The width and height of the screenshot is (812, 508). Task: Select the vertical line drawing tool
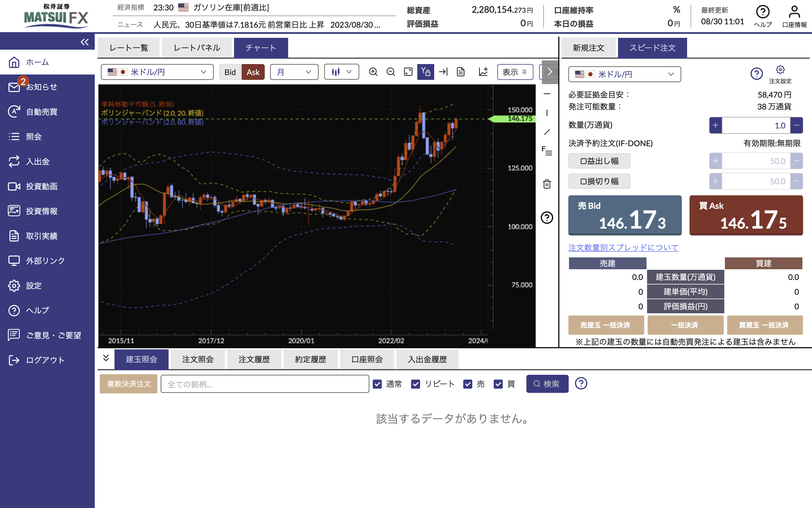pyautogui.click(x=547, y=113)
